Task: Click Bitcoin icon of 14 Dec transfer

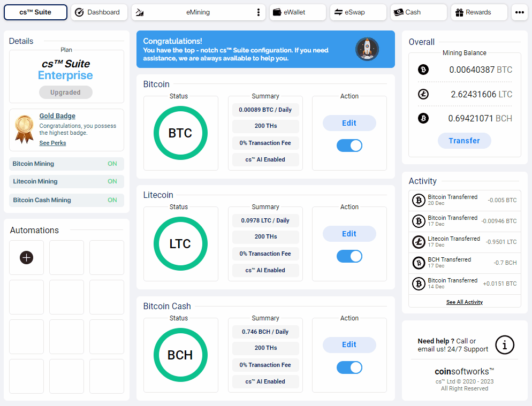Action: pyautogui.click(x=419, y=284)
